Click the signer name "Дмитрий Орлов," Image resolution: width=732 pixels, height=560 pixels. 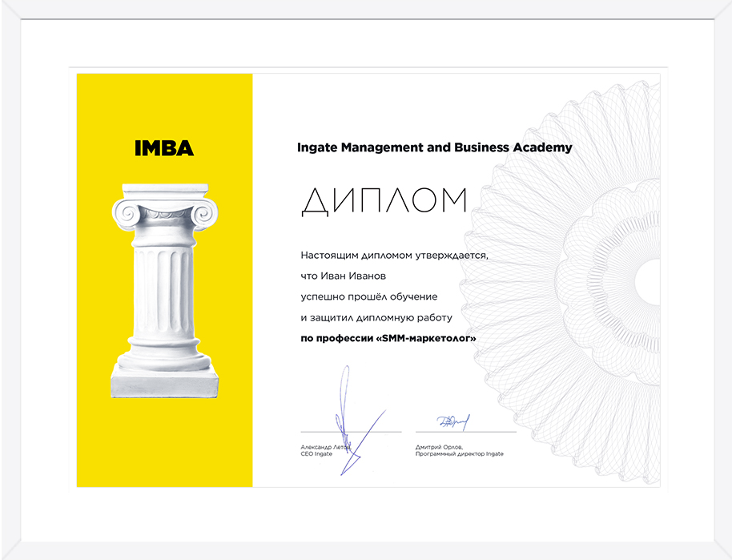[439, 447]
